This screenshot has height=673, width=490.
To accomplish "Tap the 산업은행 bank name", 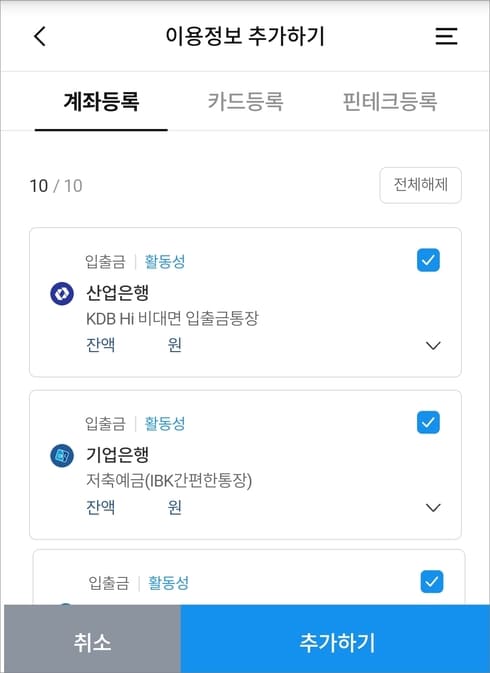I will tap(118, 293).
